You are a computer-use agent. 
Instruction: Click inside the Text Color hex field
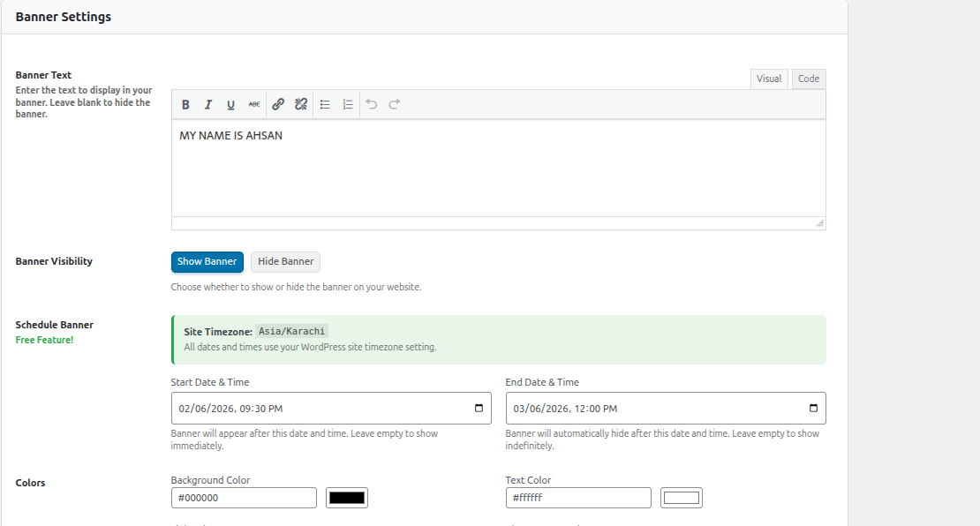click(x=578, y=497)
